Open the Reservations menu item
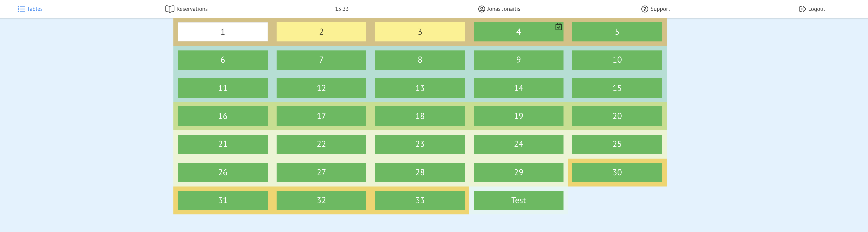The height and width of the screenshot is (232, 868). tap(192, 9)
